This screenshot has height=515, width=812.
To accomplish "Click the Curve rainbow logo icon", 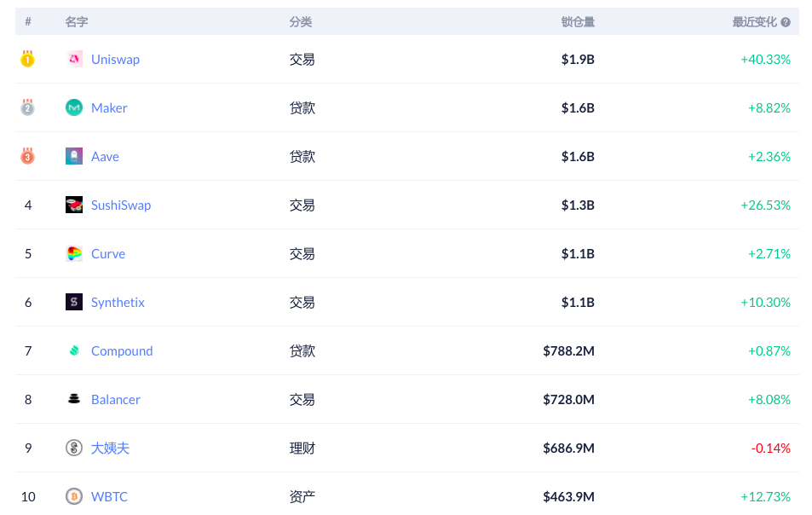I will pos(74,253).
